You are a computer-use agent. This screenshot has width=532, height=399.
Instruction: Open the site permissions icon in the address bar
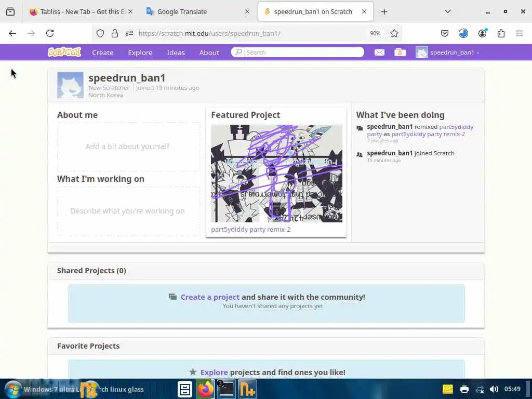click(x=129, y=33)
